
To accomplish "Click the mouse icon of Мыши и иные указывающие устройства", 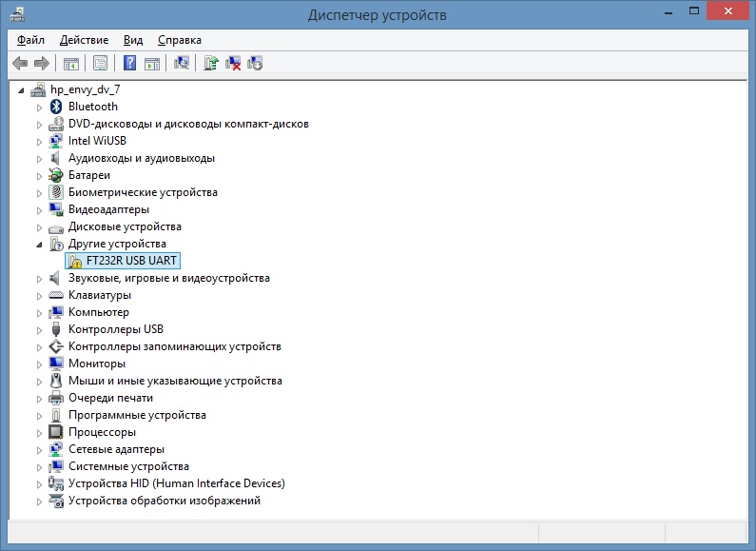I will tap(56, 381).
